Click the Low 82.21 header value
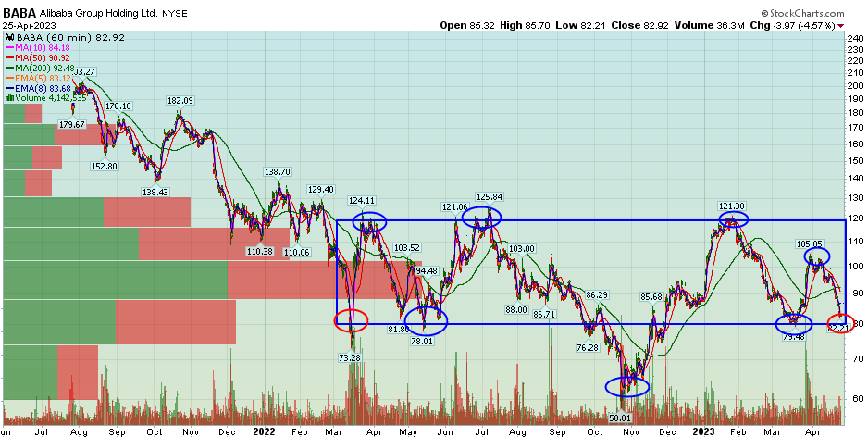868x437 pixels. coord(581,26)
